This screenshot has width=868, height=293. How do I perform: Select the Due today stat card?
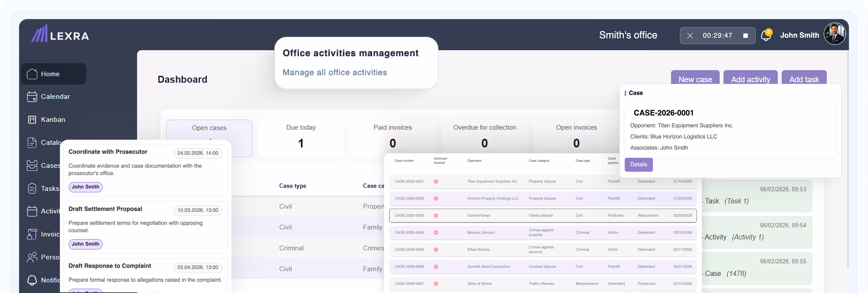tap(301, 138)
